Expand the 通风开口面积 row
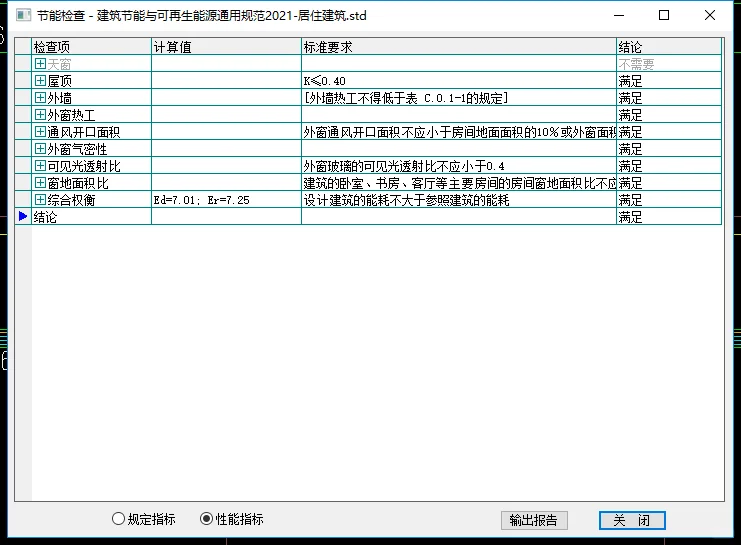 [40, 131]
